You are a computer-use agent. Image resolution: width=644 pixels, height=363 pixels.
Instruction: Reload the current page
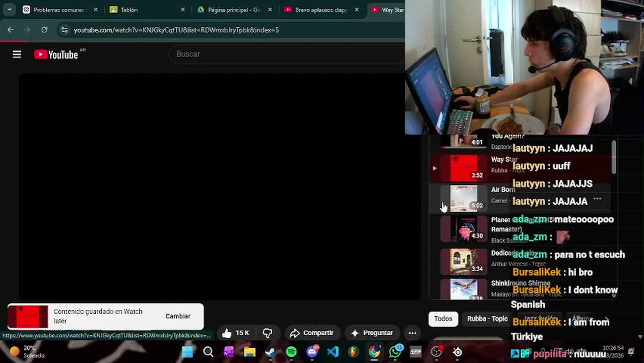coord(44,30)
